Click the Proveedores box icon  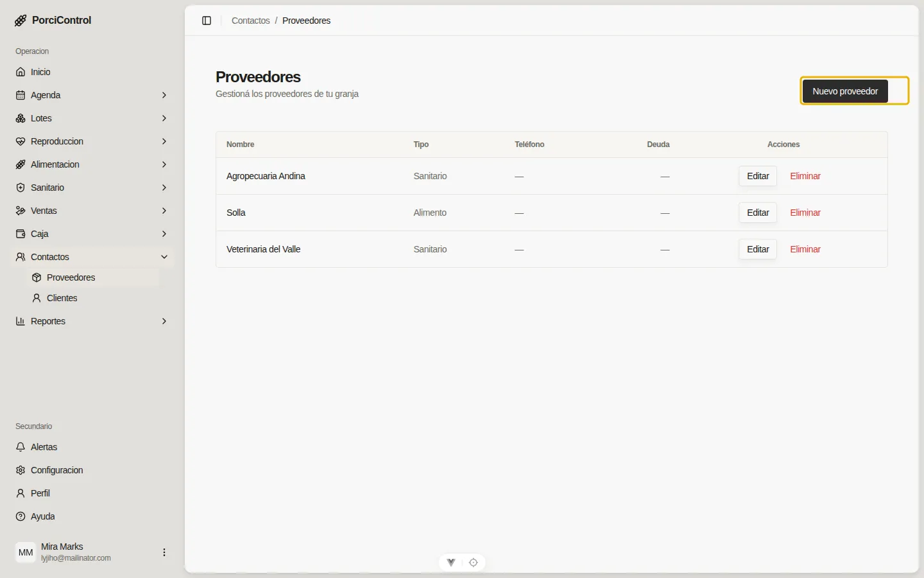37,277
